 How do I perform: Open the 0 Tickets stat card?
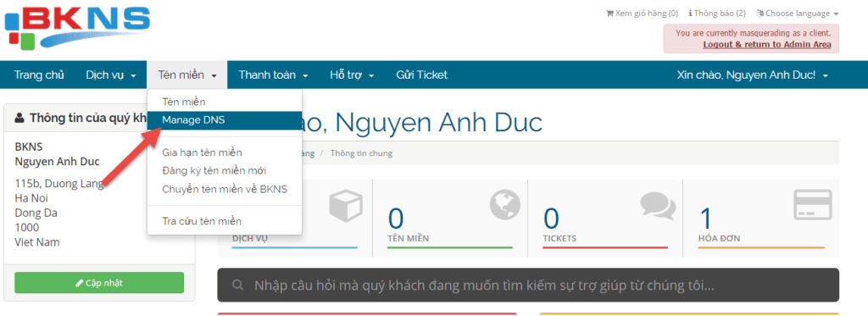tap(605, 218)
